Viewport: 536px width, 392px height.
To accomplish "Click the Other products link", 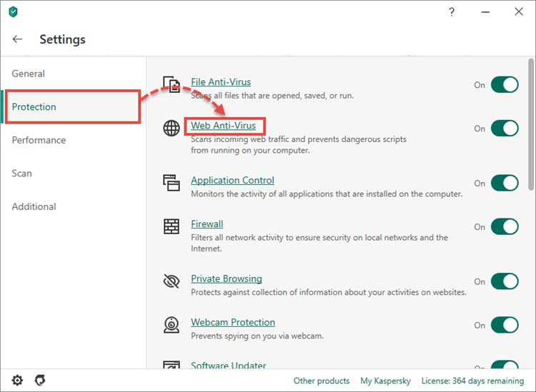I will click(x=322, y=381).
